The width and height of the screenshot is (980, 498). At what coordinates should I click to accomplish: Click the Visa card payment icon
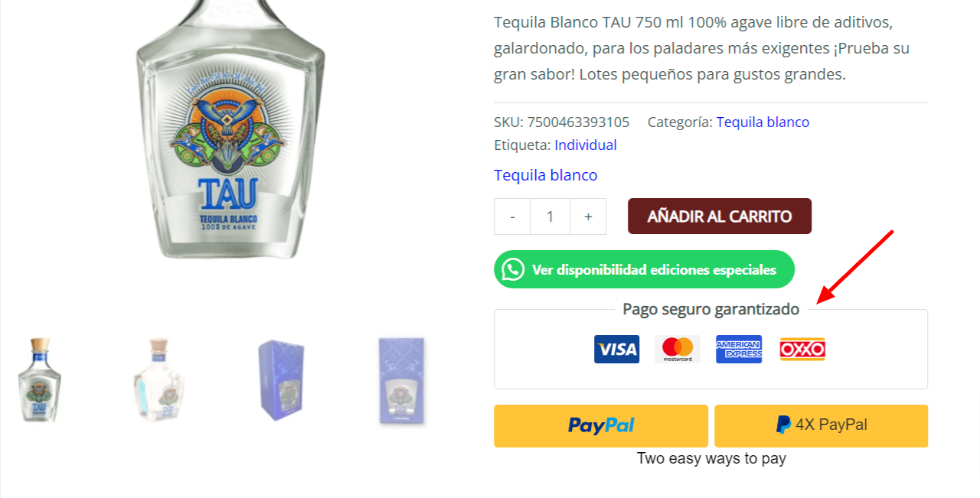(x=616, y=350)
